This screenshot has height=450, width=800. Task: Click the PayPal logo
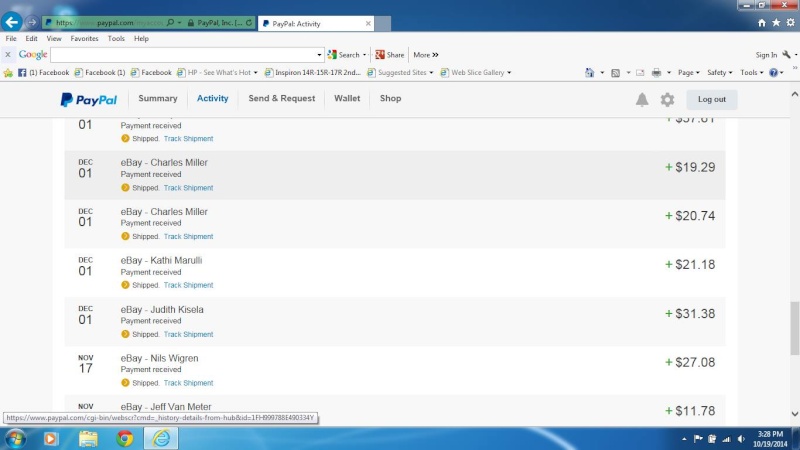[89, 99]
